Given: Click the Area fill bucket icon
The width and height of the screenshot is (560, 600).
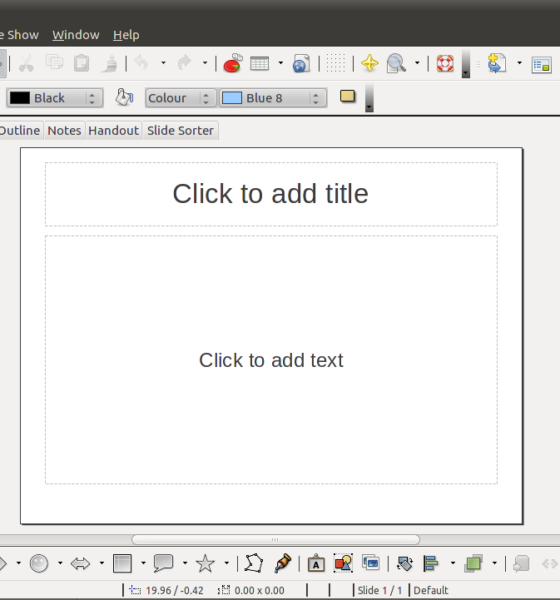Looking at the screenshot, I should click(124, 98).
